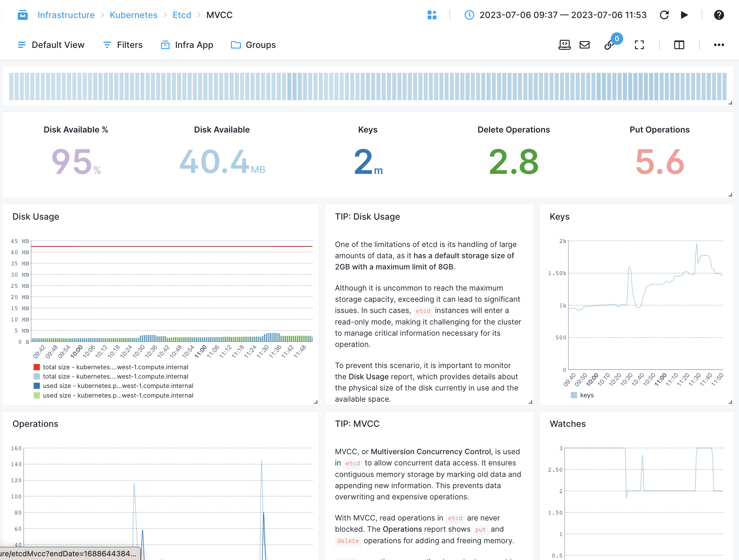This screenshot has width=739, height=560.
Task: Click the Disk Available % value 95
Action: 76,162
